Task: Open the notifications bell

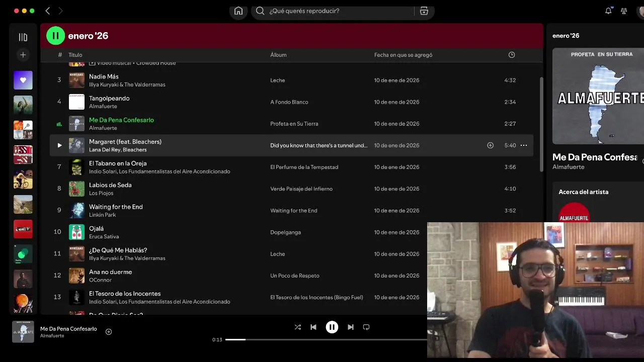Action: pos(608,11)
